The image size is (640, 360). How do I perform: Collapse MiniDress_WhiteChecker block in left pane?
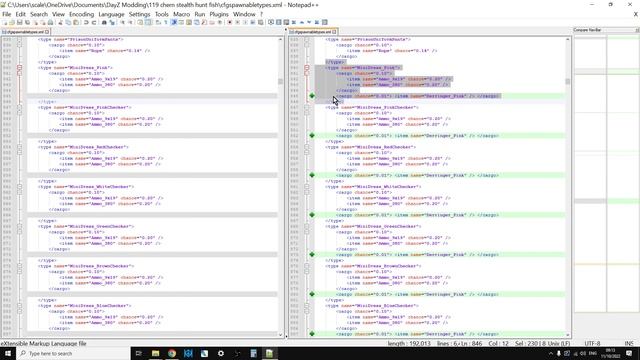pos(19,187)
